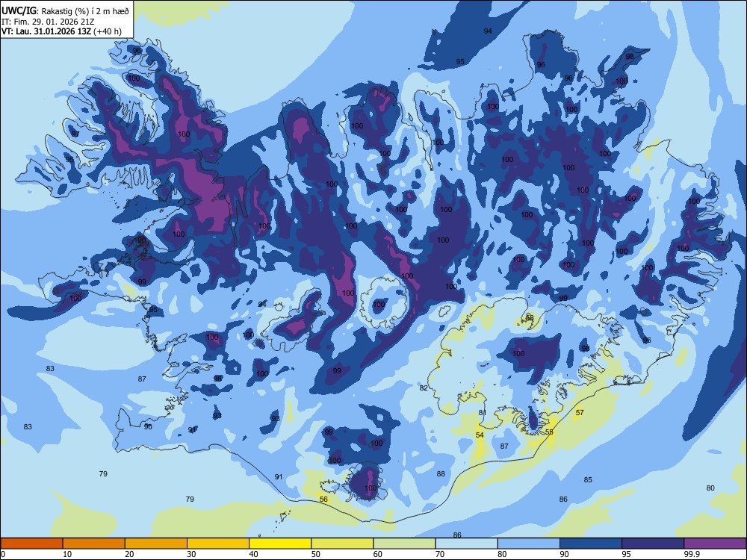Select the legend tick label '20'
This screenshot has height=560, width=747.
coord(129,554)
